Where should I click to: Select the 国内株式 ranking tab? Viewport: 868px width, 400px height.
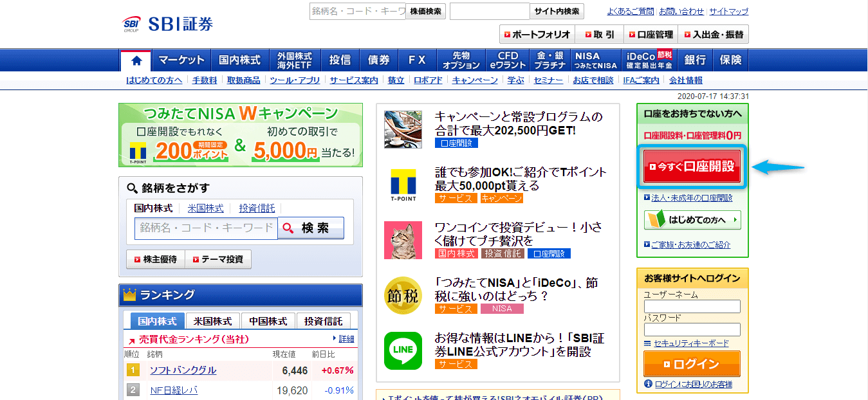point(158,321)
